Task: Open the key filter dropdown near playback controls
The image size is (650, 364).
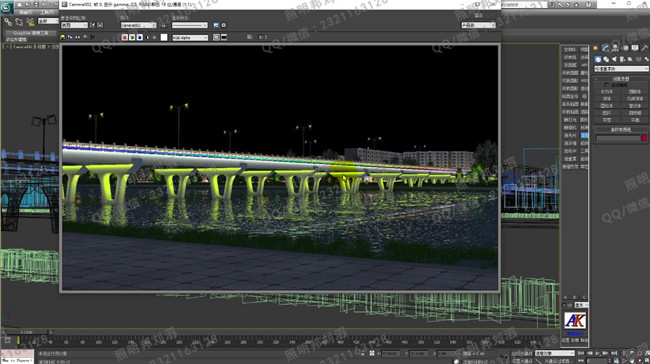Action: [554, 353]
